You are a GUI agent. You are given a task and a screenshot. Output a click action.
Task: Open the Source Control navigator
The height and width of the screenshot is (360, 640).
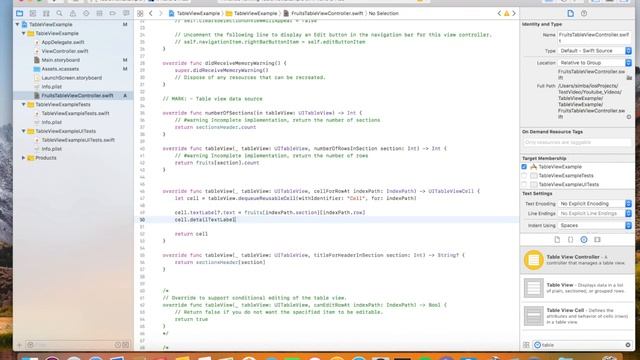tap(33, 13)
